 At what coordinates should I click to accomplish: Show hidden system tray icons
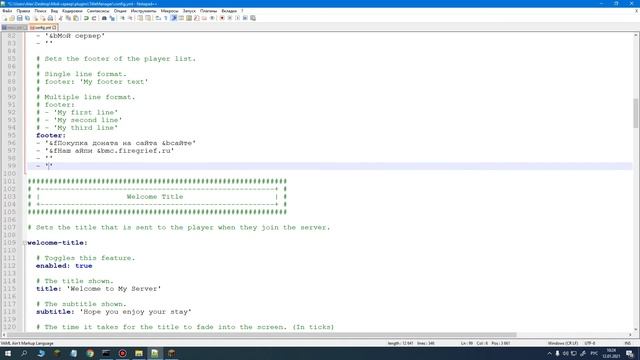[549, 353]
